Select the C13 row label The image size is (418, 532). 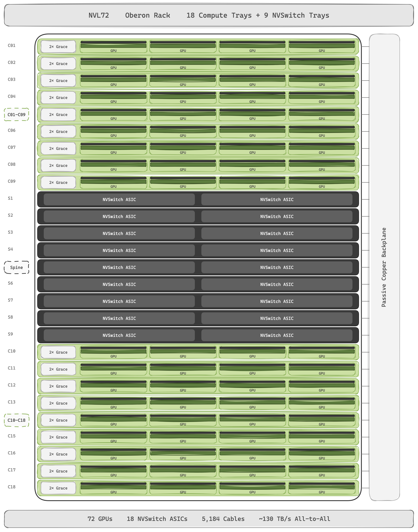click(x=12, y=402)
